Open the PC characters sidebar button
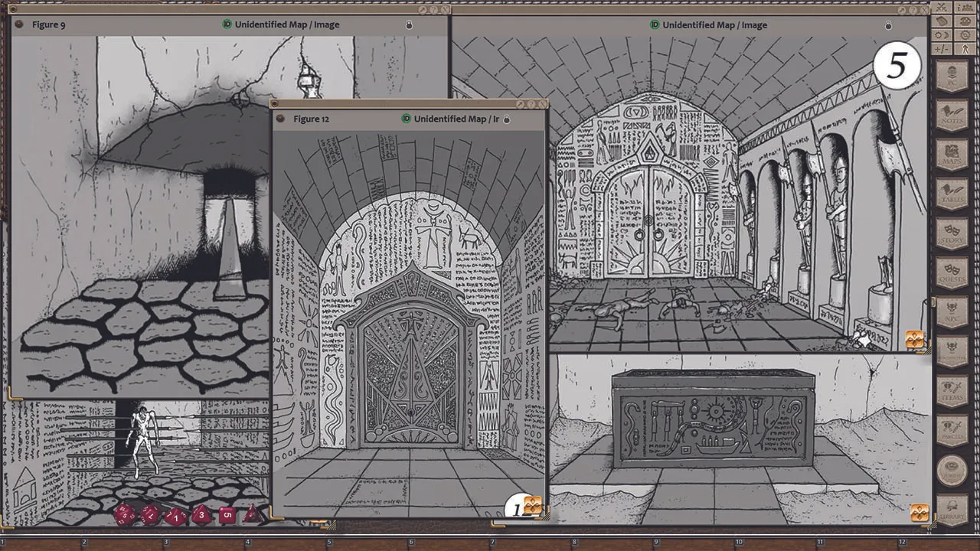The image size is (980, 551). click(x=952, y=77)
